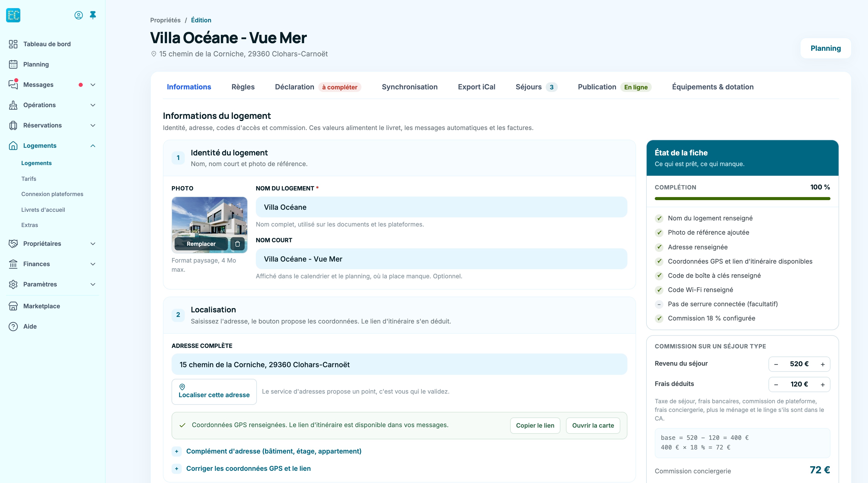Switch to the Règles tab
Screen dimensions: 868x483
(243, 87)
